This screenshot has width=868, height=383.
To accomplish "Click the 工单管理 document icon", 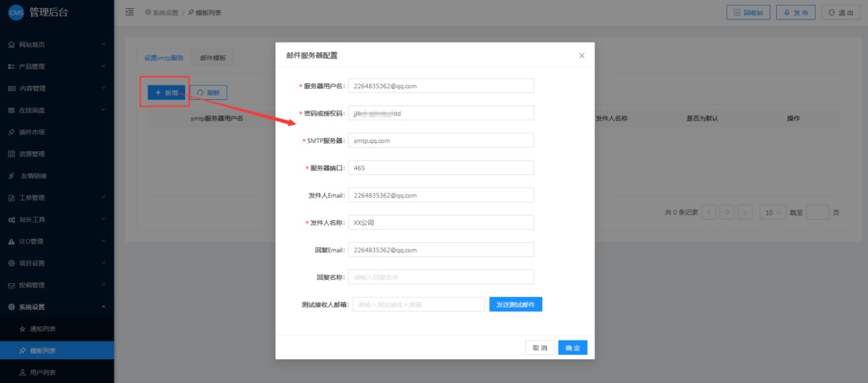I will pyautogui.click(x=12, y=198).
